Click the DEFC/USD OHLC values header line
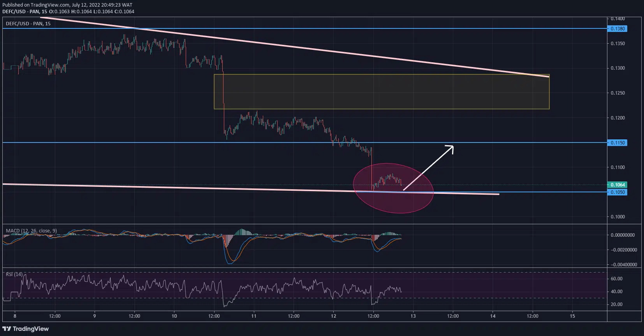644x336 pixels. (68, 12)
